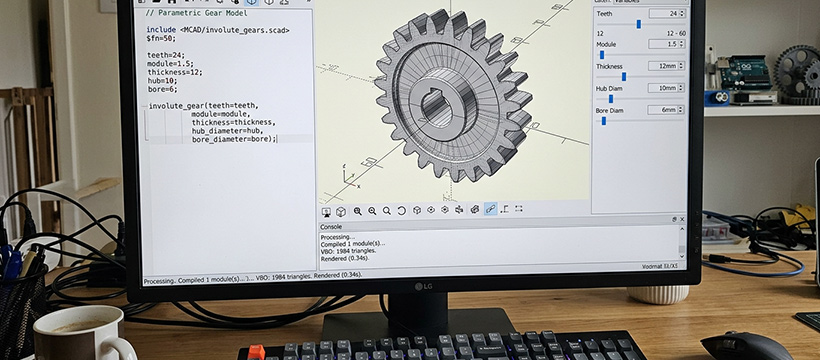
Task: Click the Bore Diam spinbox stepper arrows
Action: click(x=680, y=110)
